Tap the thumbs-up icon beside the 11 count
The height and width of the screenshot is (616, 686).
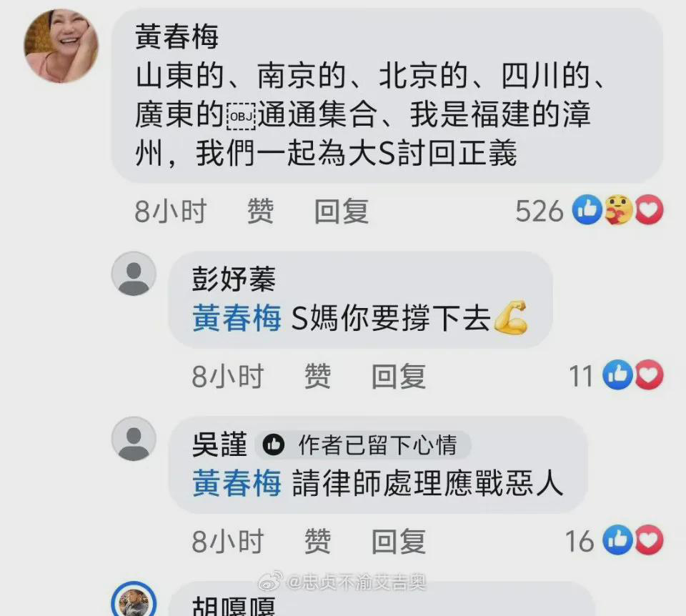[x=617, y=375]
